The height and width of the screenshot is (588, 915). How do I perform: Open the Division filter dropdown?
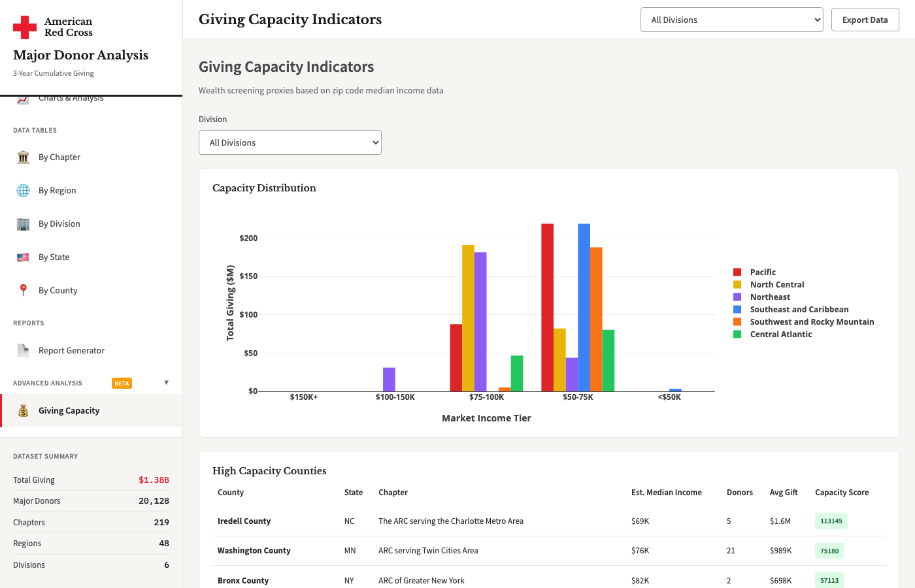(x=290, y=142)
